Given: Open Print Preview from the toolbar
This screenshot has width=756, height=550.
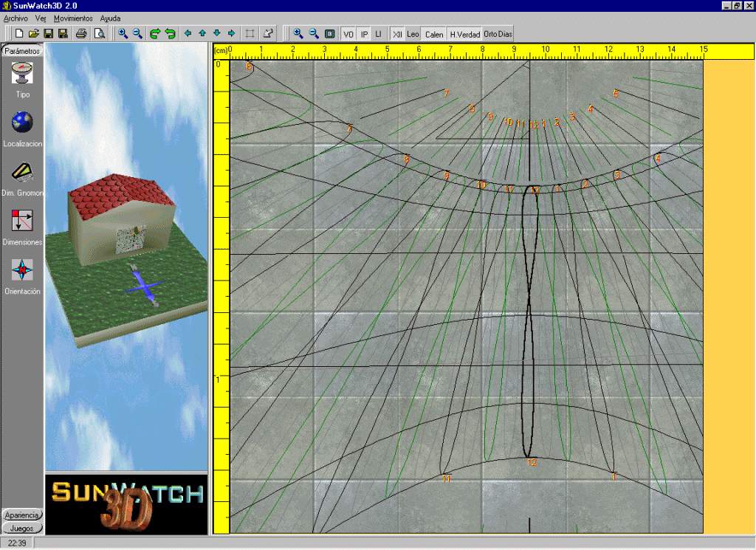Looking at the screenshot, I should [98, 33].
